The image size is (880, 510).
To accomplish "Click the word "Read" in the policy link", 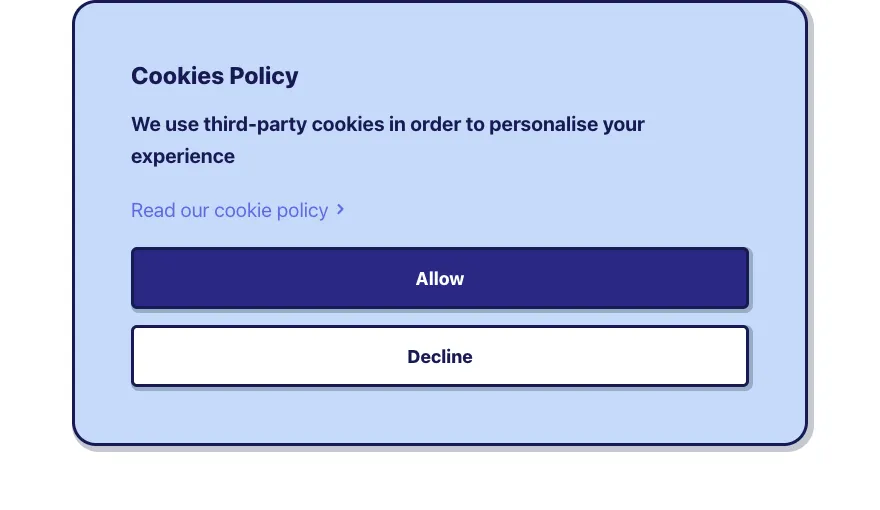I will 153,210.
